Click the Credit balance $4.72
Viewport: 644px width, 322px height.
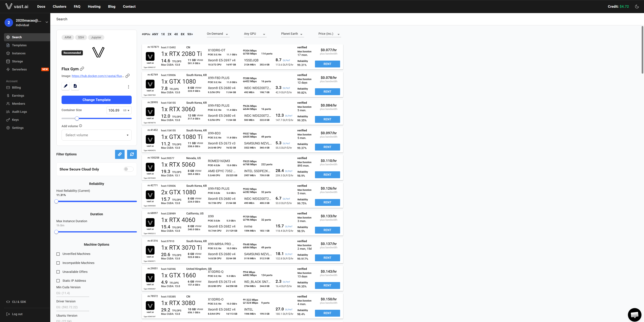618,7
